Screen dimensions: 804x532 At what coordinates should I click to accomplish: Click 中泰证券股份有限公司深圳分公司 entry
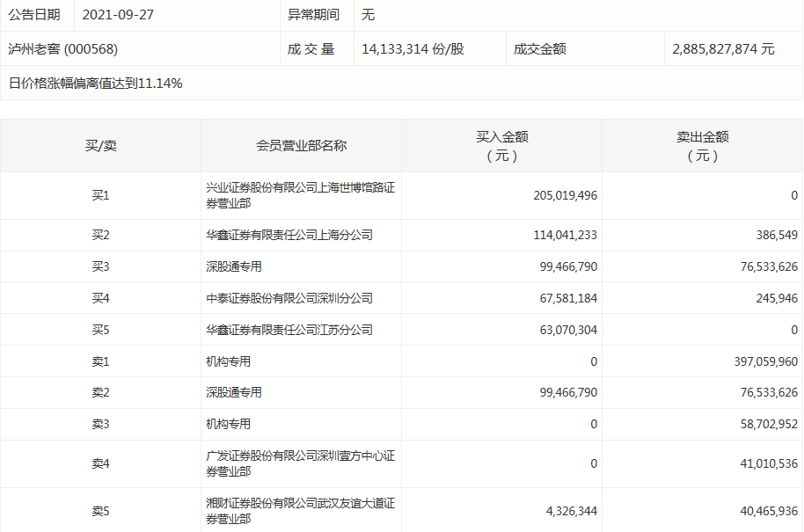coord(289,298)
